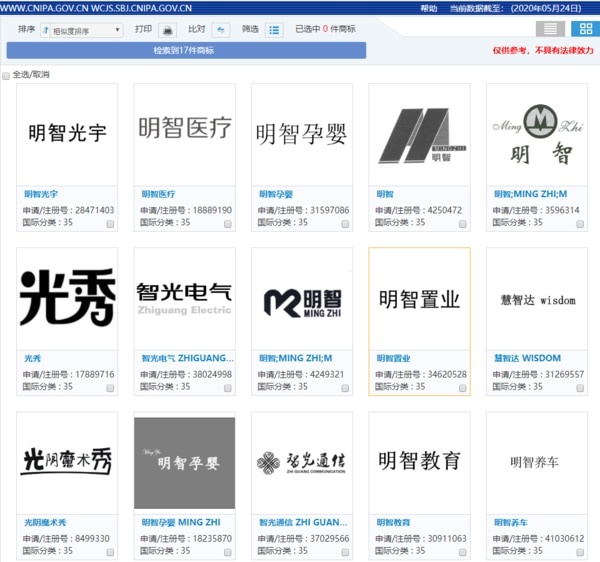Click the 明智光宇 trademark image

[x=67, y=135]
